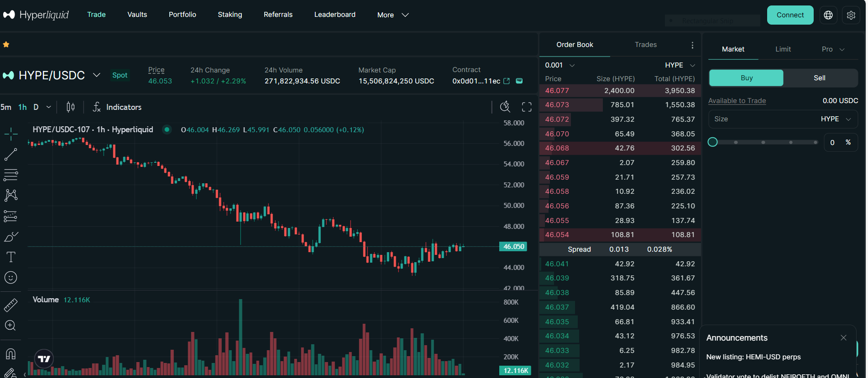Switch chart to 5m interval
Viewport: 868px width, 378px height.
pyautogui.click(x=6, y=107)
